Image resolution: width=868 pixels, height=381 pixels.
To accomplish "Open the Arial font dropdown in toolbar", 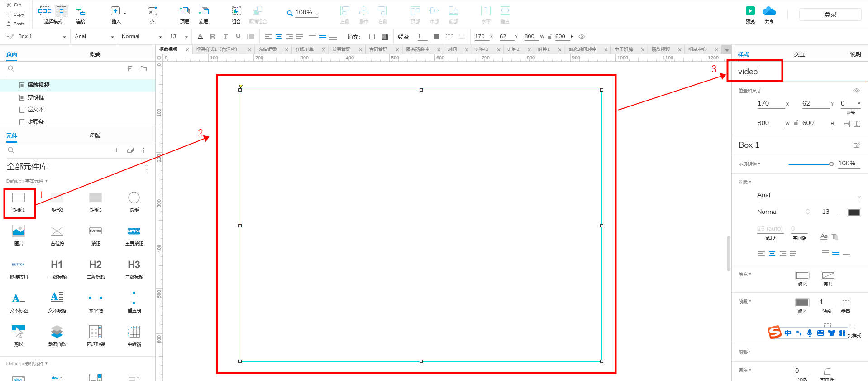I will [x=94, y=37].
